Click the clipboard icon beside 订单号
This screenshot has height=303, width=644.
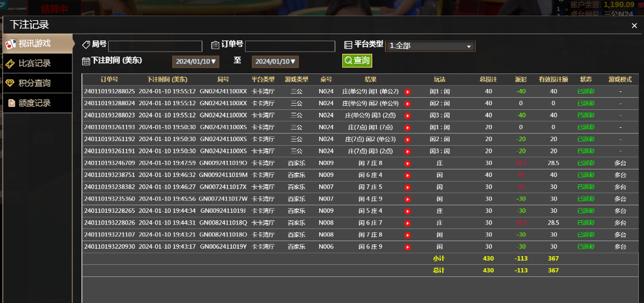pos(215,45)
